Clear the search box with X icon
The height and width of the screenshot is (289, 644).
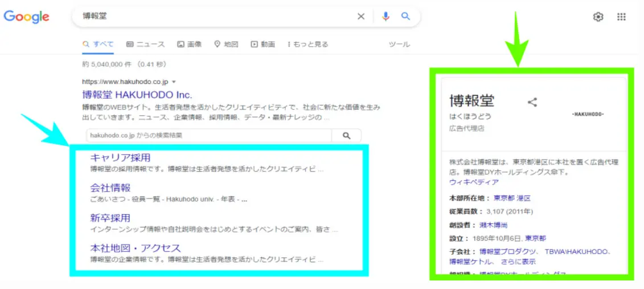360,17
